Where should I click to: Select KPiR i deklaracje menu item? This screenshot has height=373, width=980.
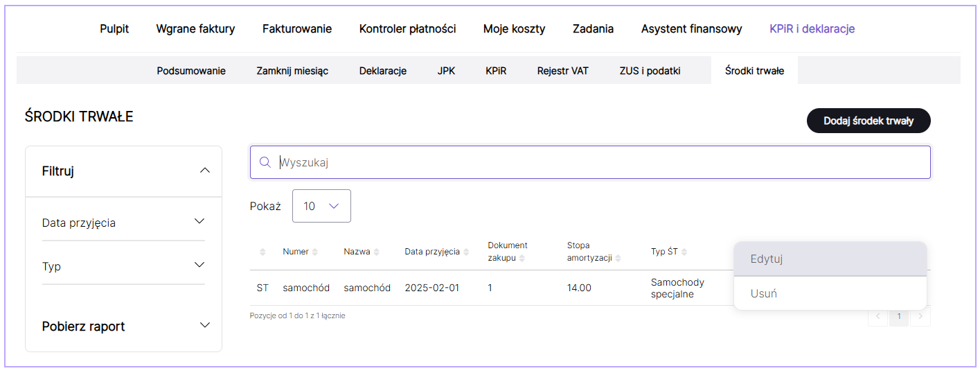(x=812, y=29)
